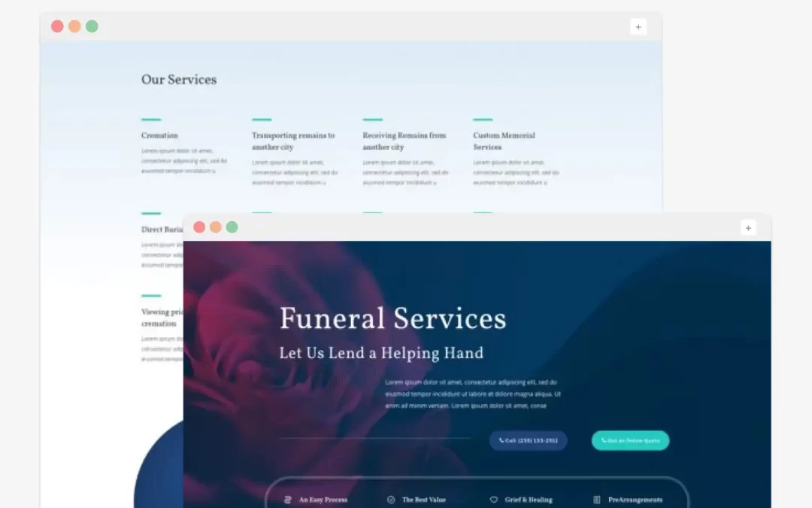Click the heart icon beside Grief & Healing
The height and width of the screenshot is (508, 812).
493,500
